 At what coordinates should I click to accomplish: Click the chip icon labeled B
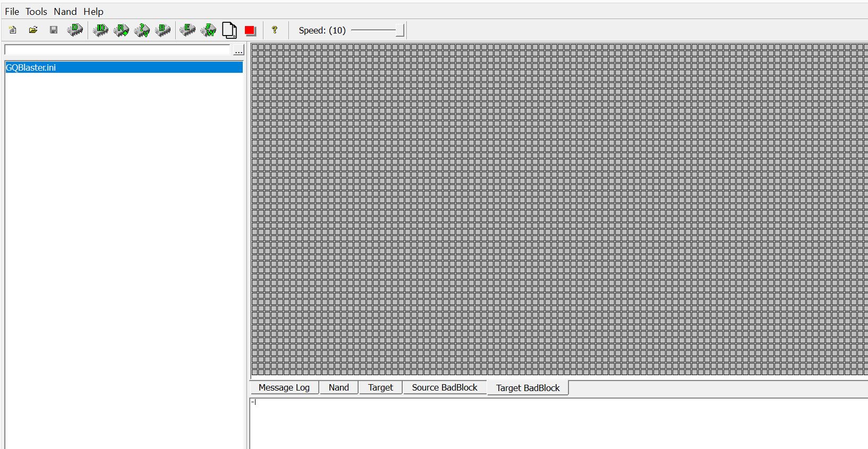click(x=163, y=30)
